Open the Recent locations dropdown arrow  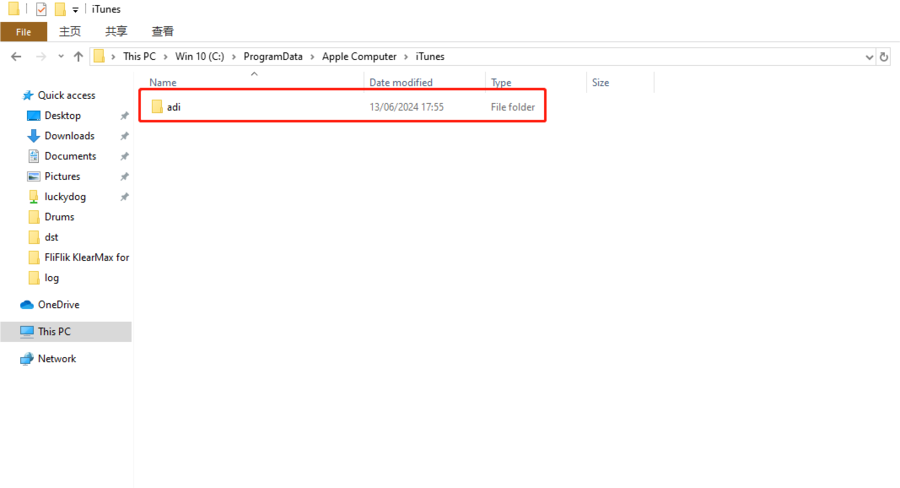[x=61, y=57]
